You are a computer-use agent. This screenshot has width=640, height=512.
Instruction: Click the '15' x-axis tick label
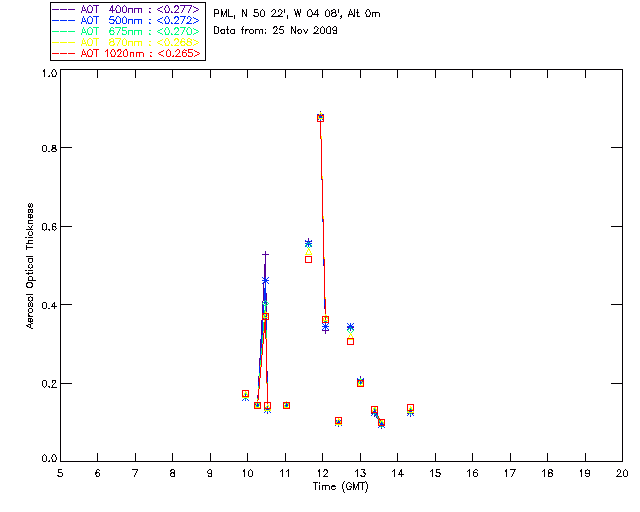click(x=435, y=473)
